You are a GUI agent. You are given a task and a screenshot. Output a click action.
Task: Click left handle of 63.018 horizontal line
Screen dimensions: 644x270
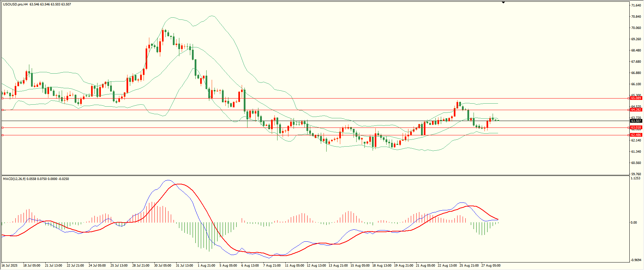point(3,127)
